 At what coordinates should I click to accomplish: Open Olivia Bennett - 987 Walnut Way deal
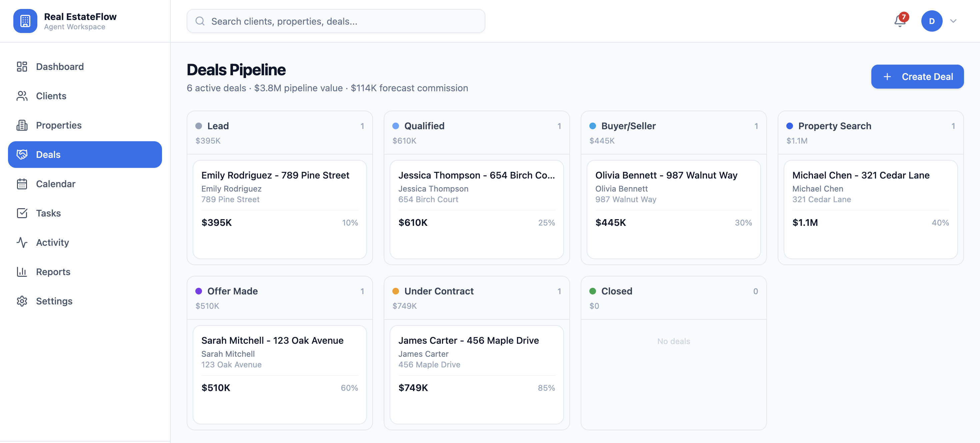click(x=673, y=209)
